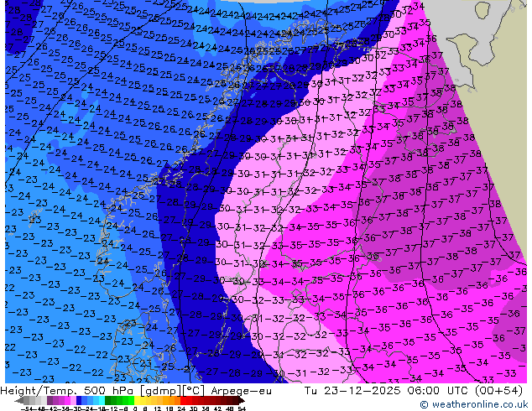The width and height of the screenshot is (532, 411).
Task: Click the "-54" color scale label
Action: tap(27, 408)
